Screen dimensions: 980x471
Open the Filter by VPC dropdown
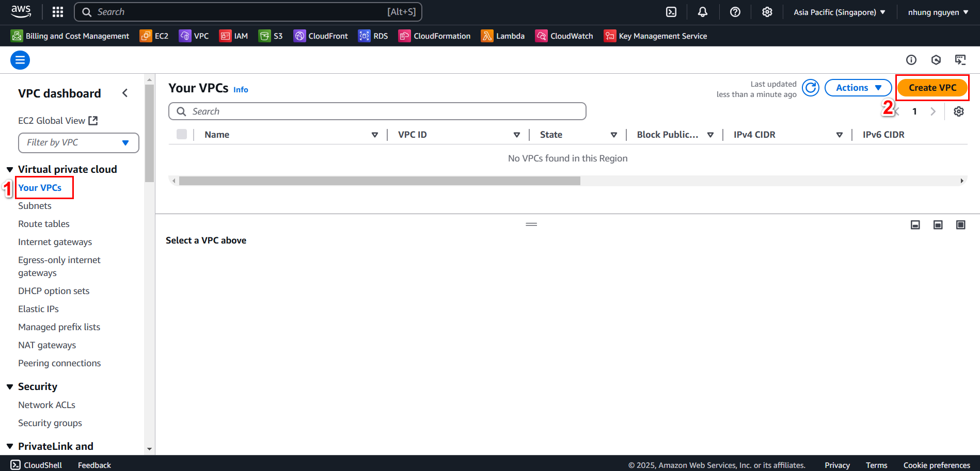[x=78, y=143]
